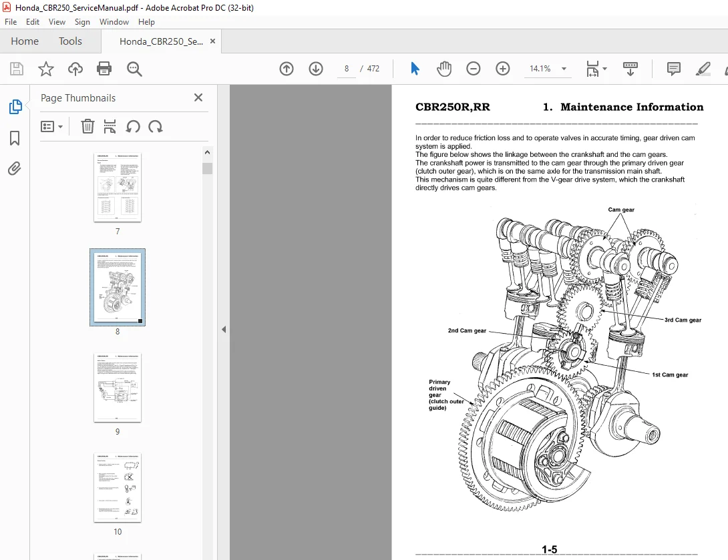The image size is (728, 560).
Task: Open fit page options dropdown arrow
Action: (604, 69)
